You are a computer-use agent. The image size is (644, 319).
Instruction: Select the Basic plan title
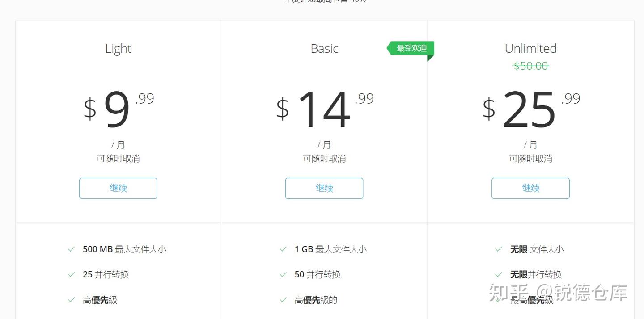tap(324, 48)
